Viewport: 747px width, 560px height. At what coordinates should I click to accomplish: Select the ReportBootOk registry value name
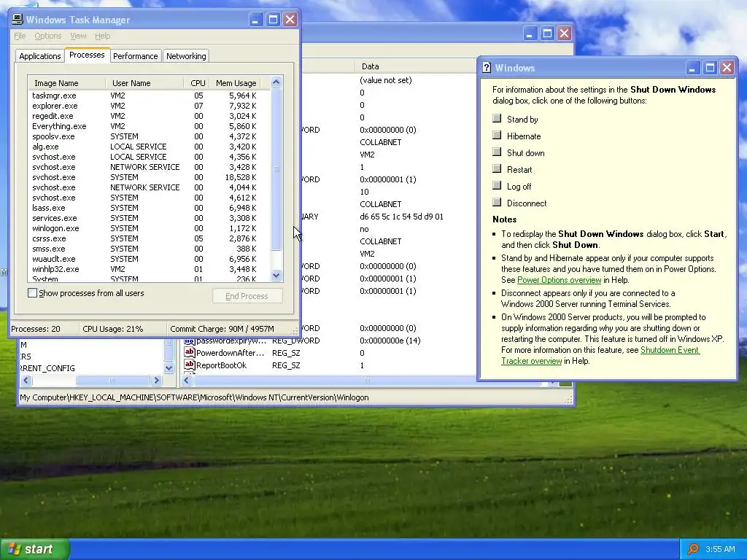[x=222, y=365]
